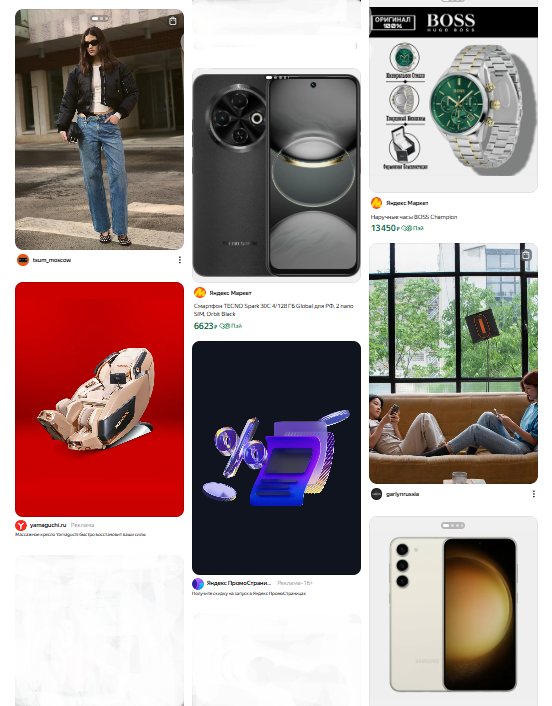Viewport: 552px width, 706px height.
Task: Open the three-dot menu next to tsum_moscow
Action: pyautogui.click(x=180, y=260)
